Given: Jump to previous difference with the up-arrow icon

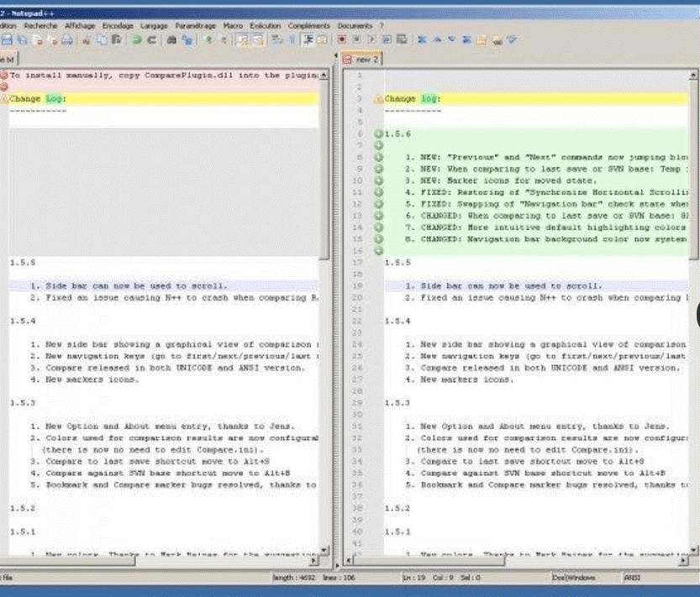Looking at the screenshot, I should point(437,40).
